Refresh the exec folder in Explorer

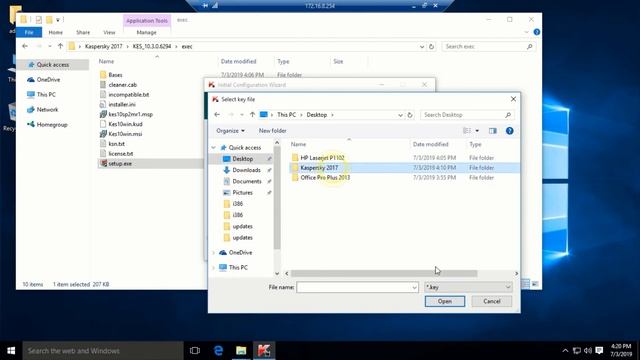click(431, 47)
